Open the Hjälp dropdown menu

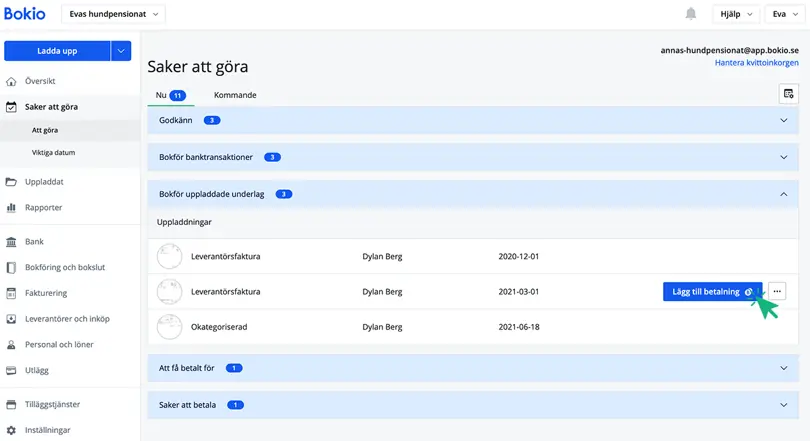(x=736, y=14)
